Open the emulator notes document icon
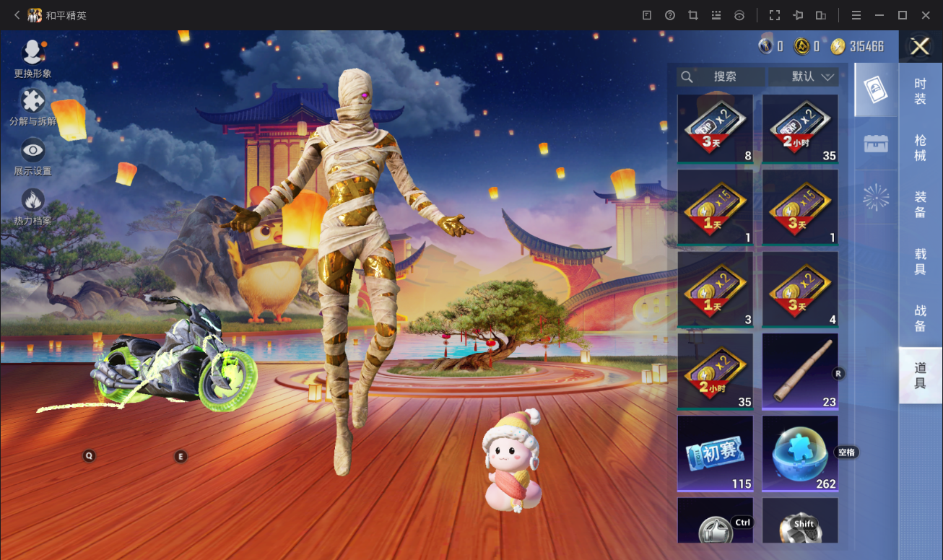The width and height of the screenshot is (943, 560). [x=647, y=15]
